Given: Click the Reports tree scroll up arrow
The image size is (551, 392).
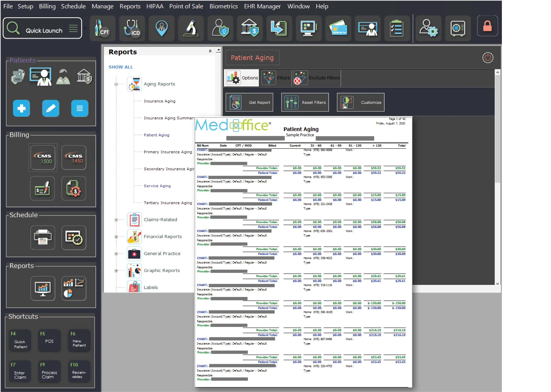Looking at the screenshot, I should click(218, 50).
